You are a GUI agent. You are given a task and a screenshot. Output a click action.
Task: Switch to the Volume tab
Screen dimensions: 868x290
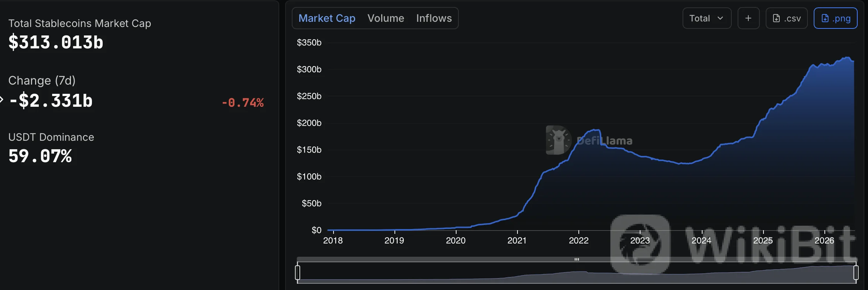(386, 18)
